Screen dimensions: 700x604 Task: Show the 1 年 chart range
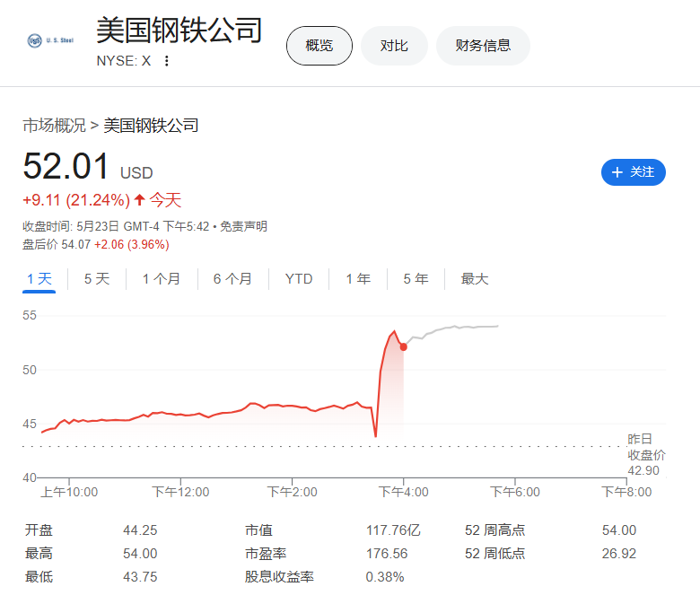(358, 279)
